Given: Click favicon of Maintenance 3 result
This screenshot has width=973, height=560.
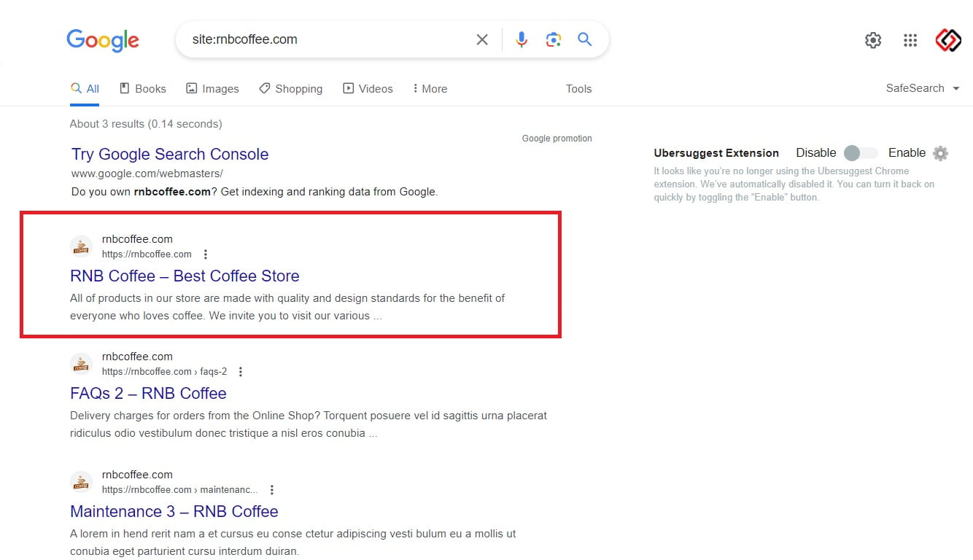Looking at the screenshot, I should tap(81, 482).
